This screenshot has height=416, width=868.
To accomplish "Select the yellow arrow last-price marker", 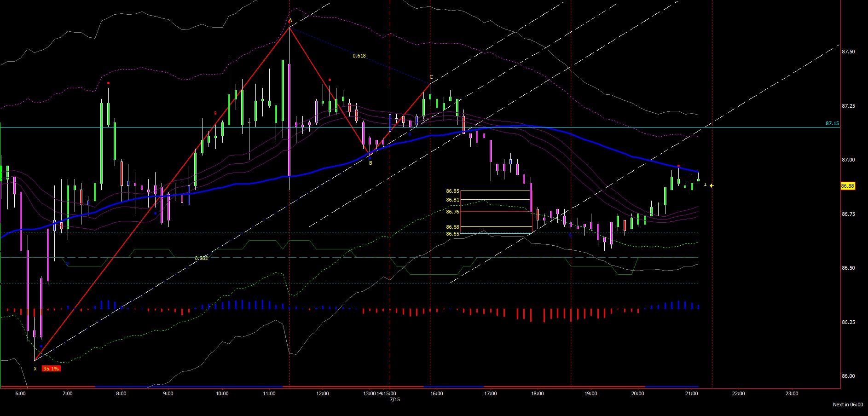I will [712, 185].
